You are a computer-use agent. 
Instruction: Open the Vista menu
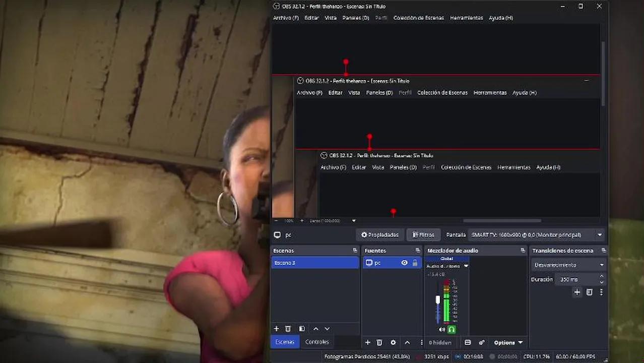pos(331,18)
